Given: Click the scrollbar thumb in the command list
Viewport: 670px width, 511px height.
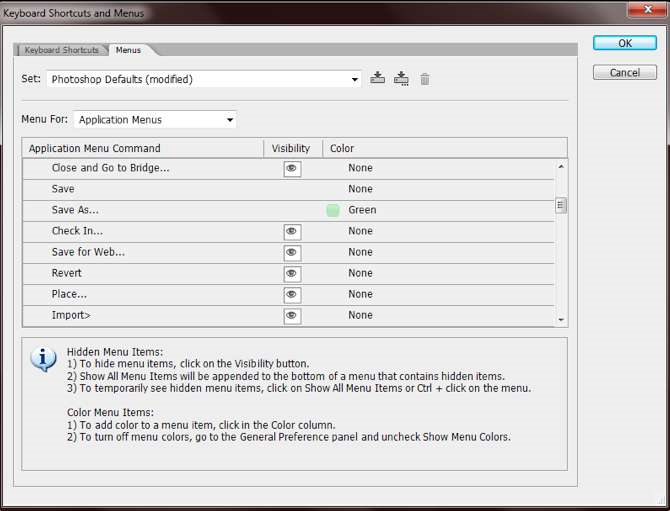Looking at the screenshot, I should 561,206.
